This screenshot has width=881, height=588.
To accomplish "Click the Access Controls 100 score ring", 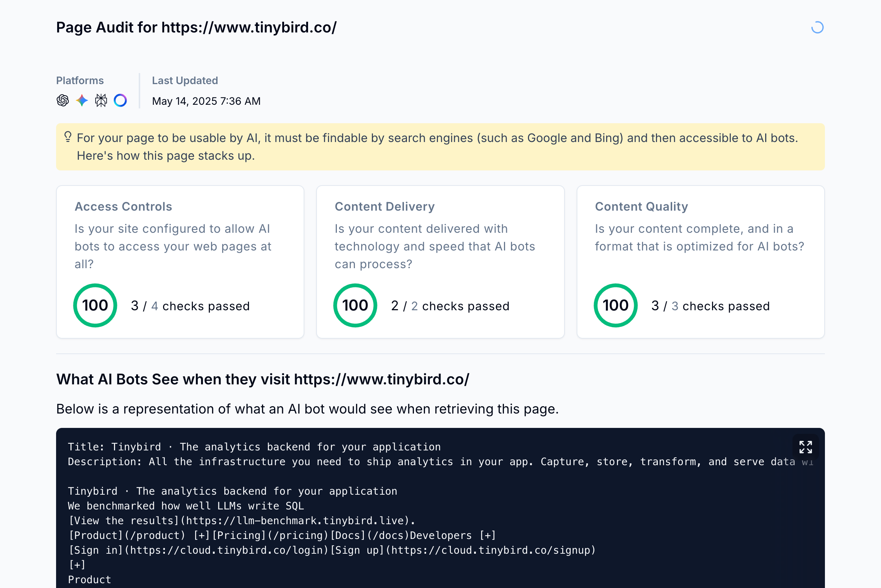I will (95, 305).
